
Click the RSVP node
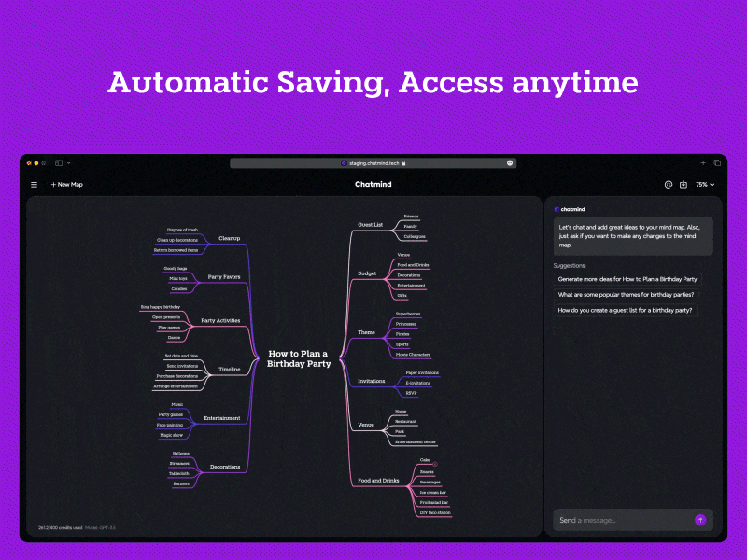[x=411, y=393]
